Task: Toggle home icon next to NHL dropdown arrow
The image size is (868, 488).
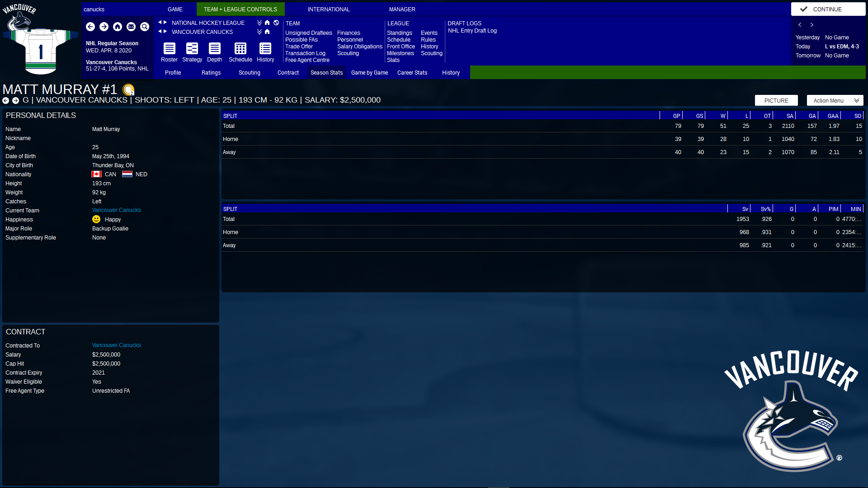Action: pyautogui.click(x=267, y=23)
